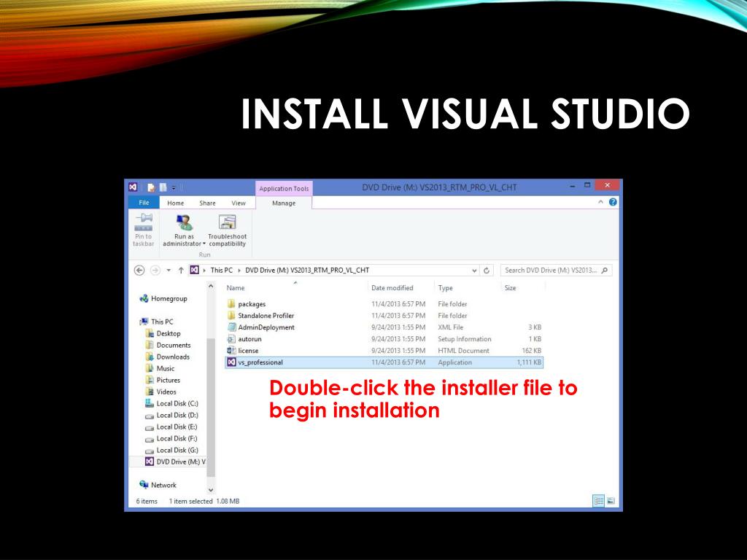The width and height of the screenshot is (747, 560).
Task: Open the recent locations dropdown arrow
Action: (x=169, y=271)
